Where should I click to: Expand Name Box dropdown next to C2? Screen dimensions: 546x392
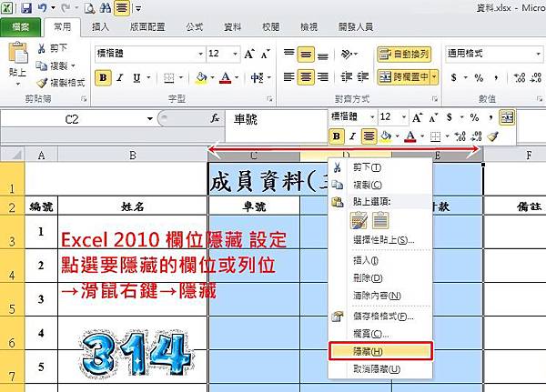tap(150, 119)
